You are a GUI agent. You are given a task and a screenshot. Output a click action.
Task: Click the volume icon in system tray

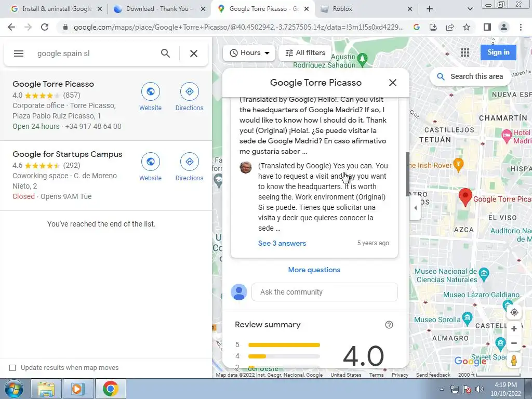480,389
